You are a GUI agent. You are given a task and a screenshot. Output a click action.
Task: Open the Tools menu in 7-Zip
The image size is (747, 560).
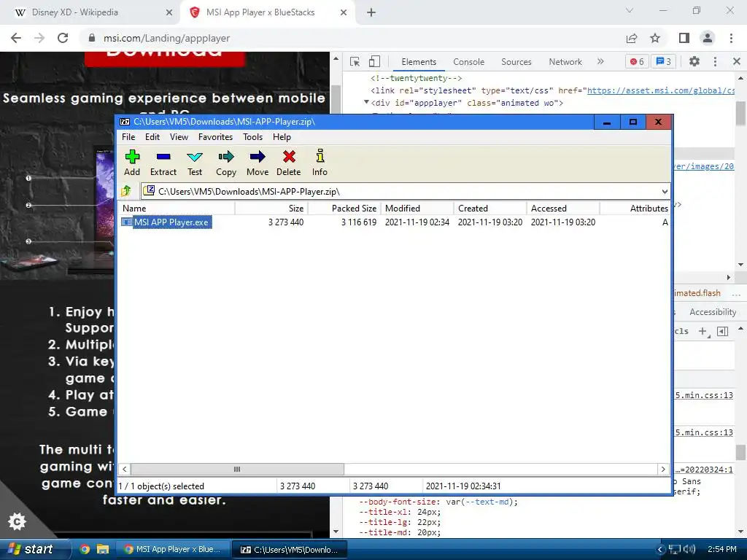pos(252,137)
